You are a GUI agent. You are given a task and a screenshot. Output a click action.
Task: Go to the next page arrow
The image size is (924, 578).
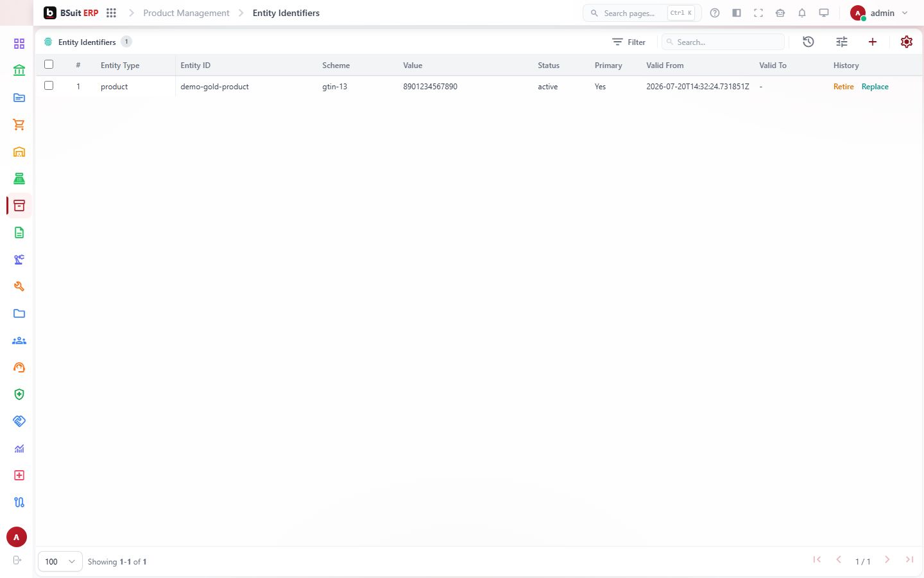click(x=887, y=560)
